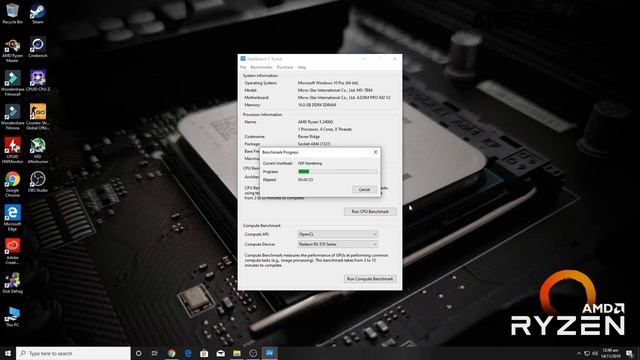This screenshot has width=640, height=360.
Task: Launch the OBS Studio desktop shortcut
Action: pyautogui.click(x=38, y=182)
